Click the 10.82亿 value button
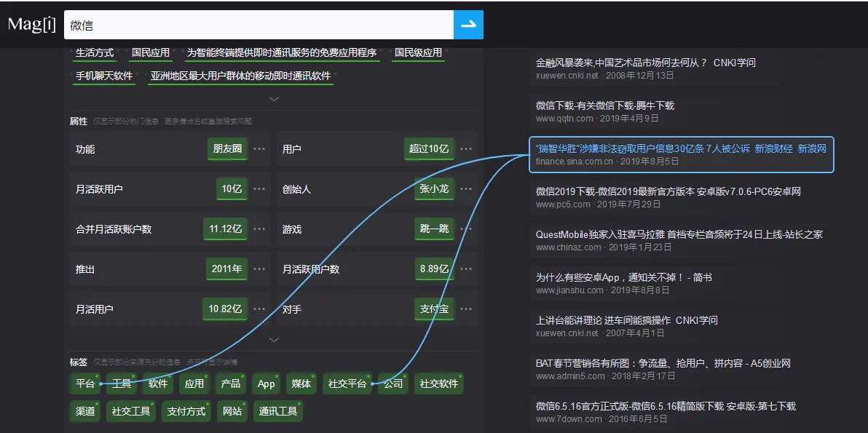 (x=225, y=309)
